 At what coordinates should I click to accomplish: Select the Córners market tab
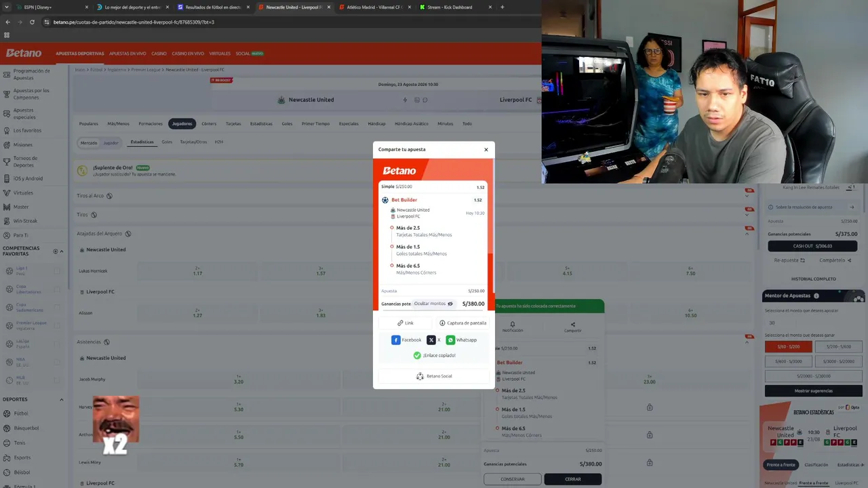(x=209, y=123)
